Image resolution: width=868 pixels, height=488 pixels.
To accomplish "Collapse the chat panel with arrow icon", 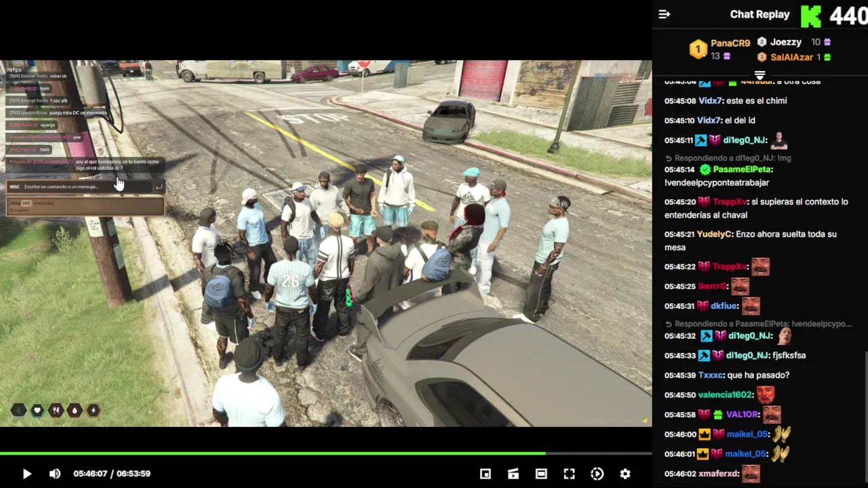I will point(665,14).
